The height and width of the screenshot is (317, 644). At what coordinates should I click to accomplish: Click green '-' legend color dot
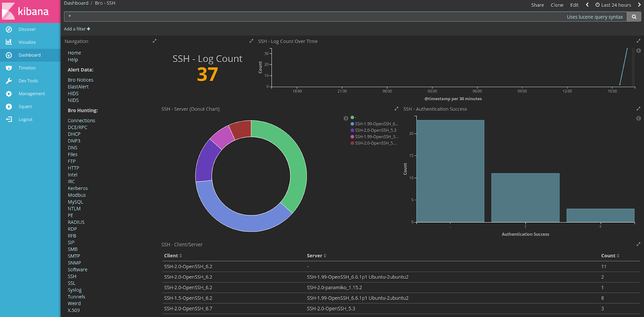tap(352, 118)
